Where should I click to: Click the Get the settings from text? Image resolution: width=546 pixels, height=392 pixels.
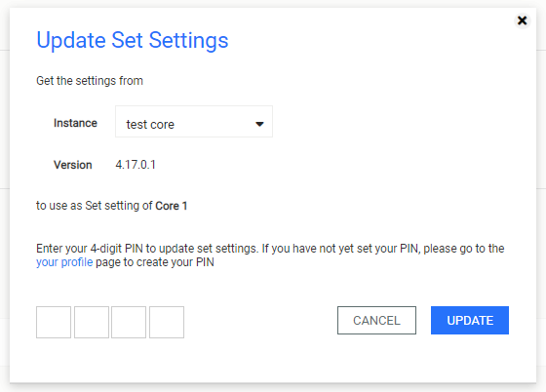coord(90,81)
